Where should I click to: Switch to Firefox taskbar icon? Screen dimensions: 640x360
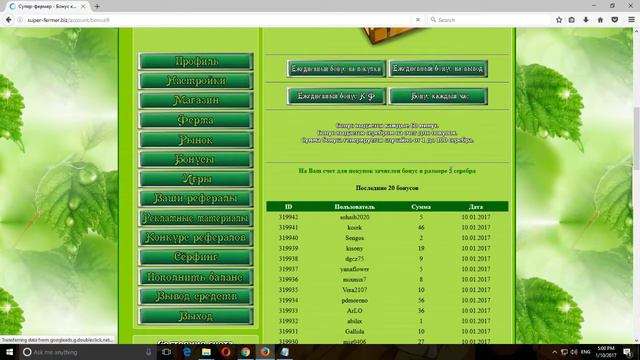pyautogui.click(x=265, y=352)
